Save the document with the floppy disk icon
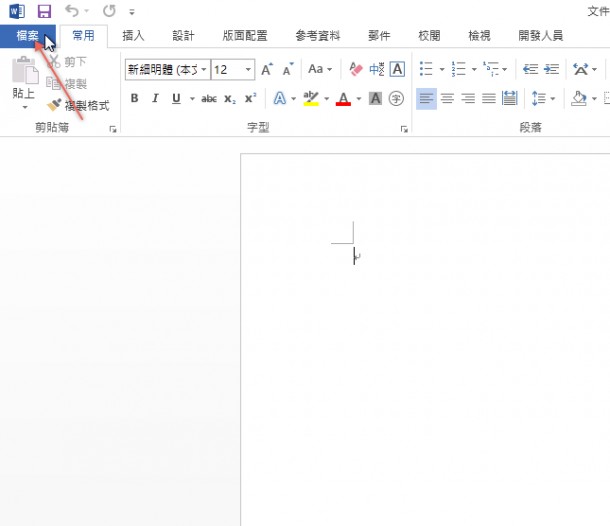The height and width of the screenshot is (526, 610). [x=44, y=11]
